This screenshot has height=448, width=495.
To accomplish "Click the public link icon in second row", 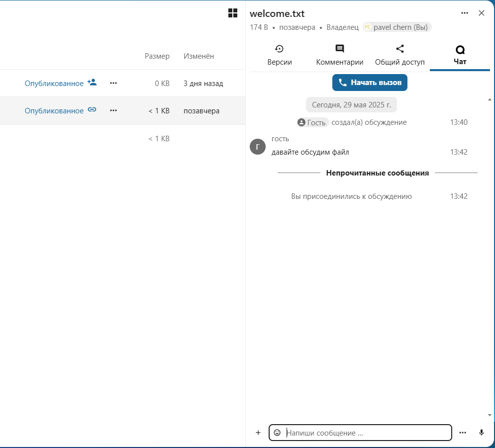I will 92,110.
